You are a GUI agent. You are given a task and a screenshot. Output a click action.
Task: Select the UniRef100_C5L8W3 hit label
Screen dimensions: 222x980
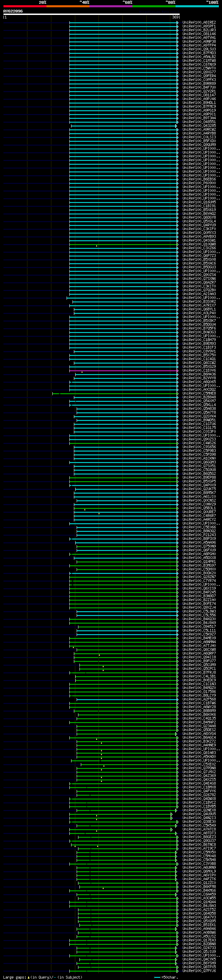pyautogui.click(x=199, y=612)
